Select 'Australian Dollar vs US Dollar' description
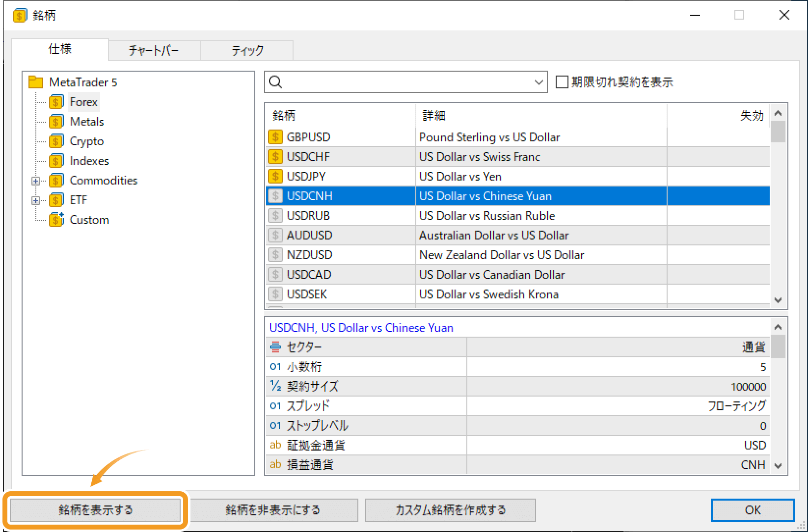The width and height of the screenshot is (808, 532). [494, 235]
